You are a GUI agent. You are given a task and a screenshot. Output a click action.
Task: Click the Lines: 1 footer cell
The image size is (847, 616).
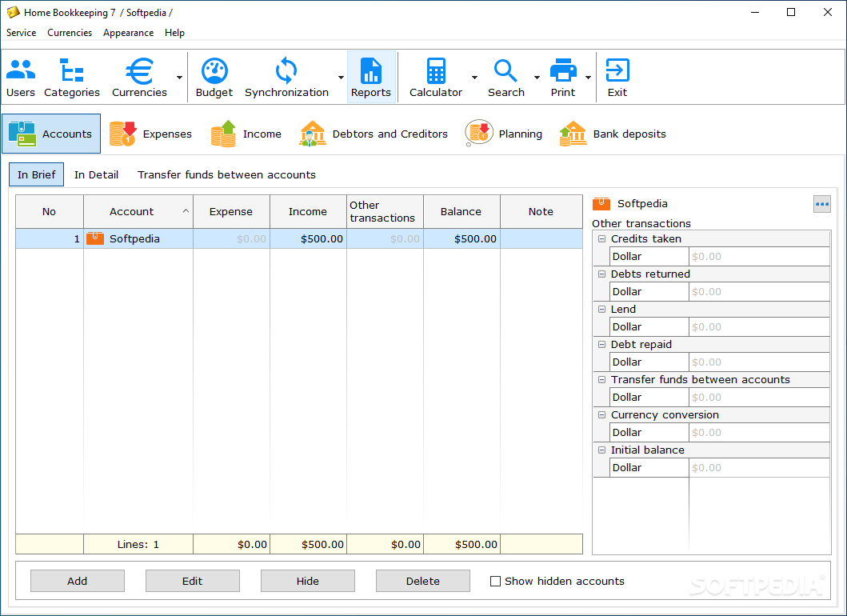pyautogui.click(x=138, y=544)
